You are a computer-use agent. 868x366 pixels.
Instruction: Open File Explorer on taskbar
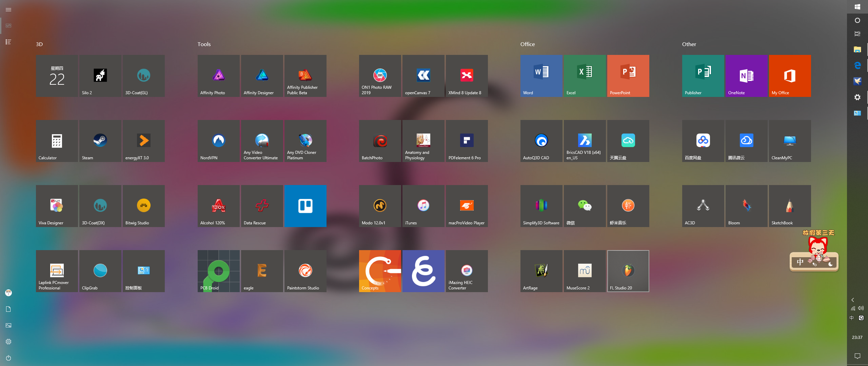coord(857,49)
